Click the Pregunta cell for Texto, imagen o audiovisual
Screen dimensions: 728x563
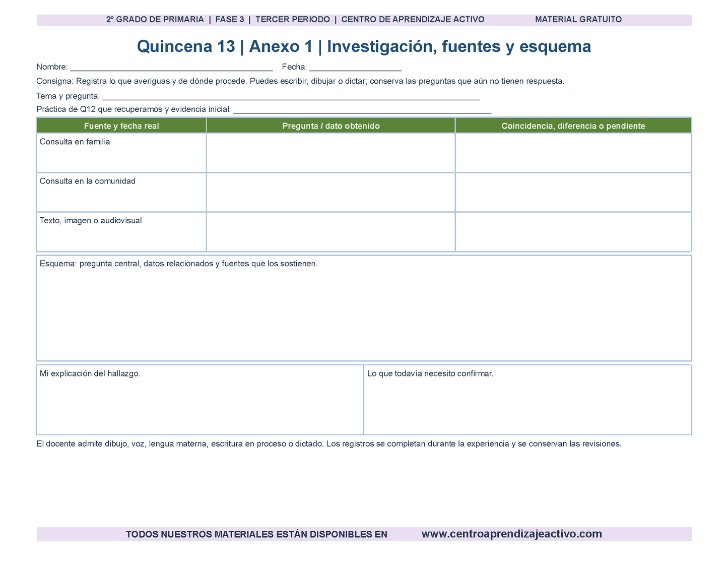tap(331, 231)
